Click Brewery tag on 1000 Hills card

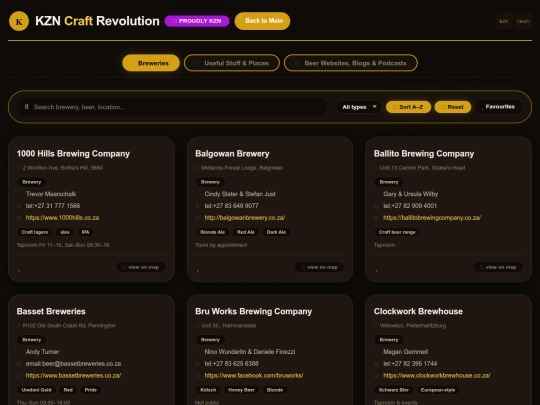coord(31,182)
